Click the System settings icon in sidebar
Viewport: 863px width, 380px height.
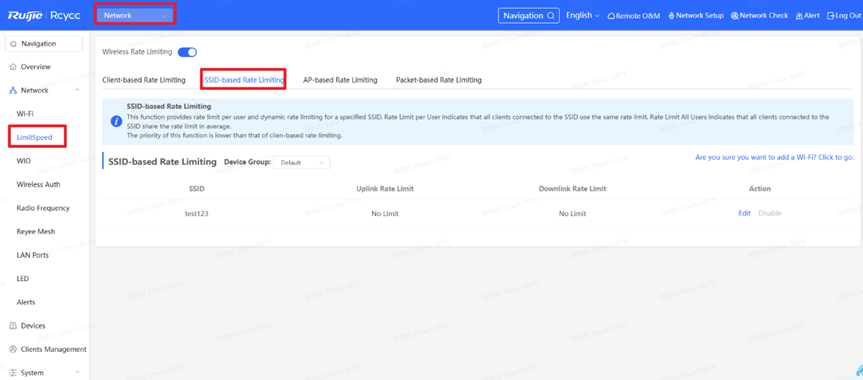[13, 373]
